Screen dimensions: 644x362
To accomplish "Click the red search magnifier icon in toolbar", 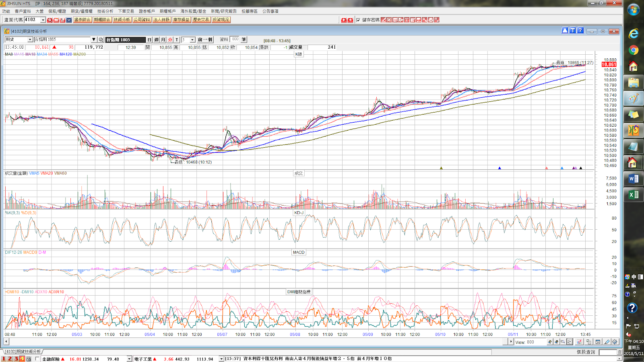I will (x=50, y=20).
